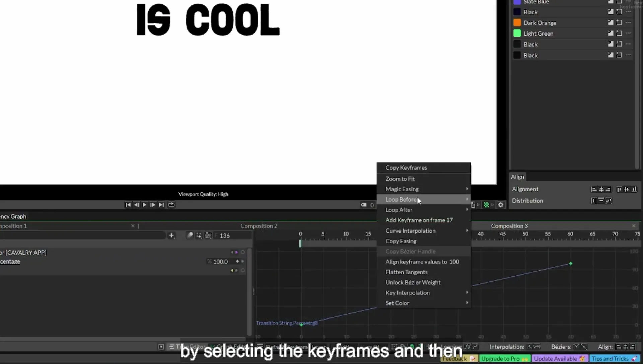The height and width of the screenshot is (364, 643).
Task: Click the Upgrade to Pro button
Action: (x=505, y=359)
